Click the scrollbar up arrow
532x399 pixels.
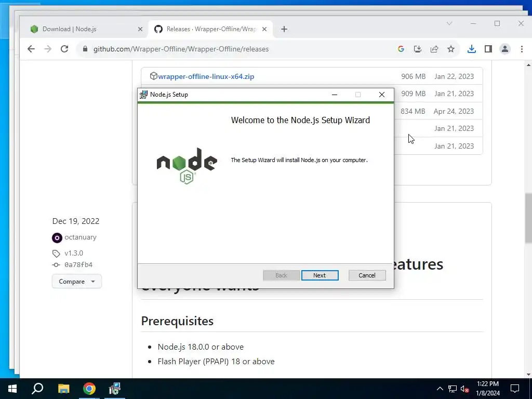(x=528, y=64)
